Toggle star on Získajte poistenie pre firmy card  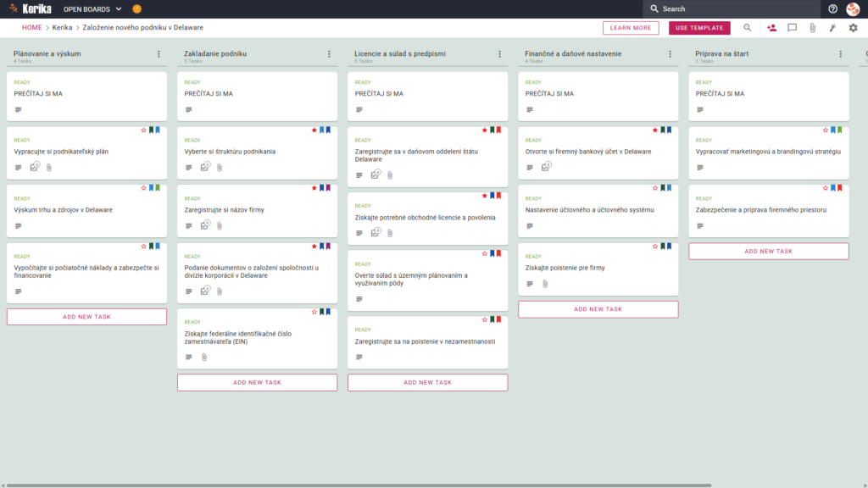click(x=655, y=247)
